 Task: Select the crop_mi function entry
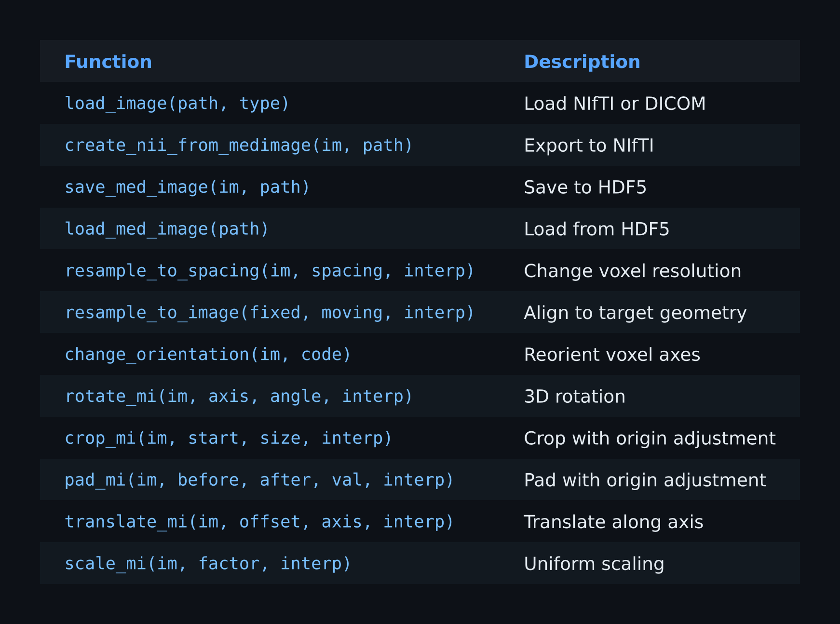coord(228,438)
